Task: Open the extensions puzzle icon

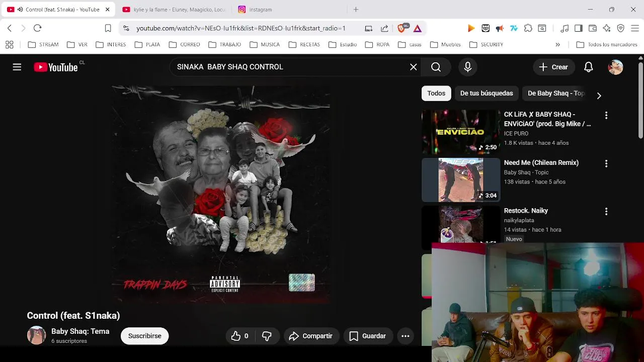Action: (528, 28)
